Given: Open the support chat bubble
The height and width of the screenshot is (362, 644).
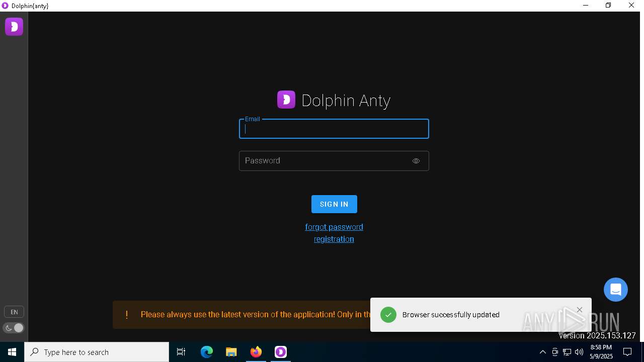Looking at the screenshot, I should click(616, 290).
